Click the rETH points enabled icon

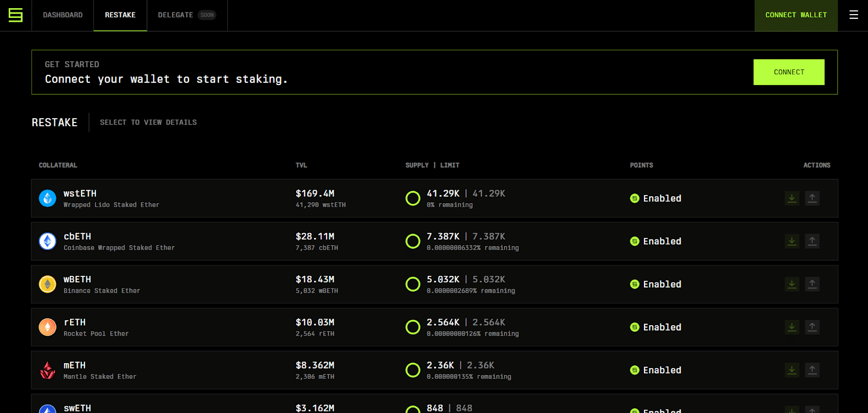pyautogui.click(x=635, y=327)
